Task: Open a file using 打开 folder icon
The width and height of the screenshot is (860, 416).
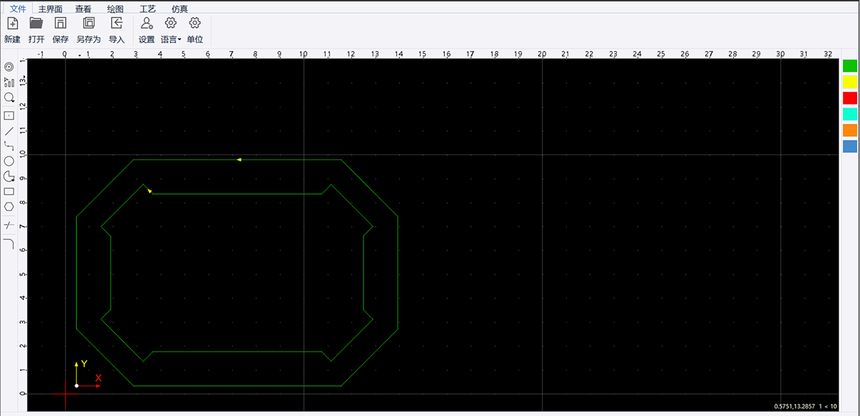Action: click(36, 30)
